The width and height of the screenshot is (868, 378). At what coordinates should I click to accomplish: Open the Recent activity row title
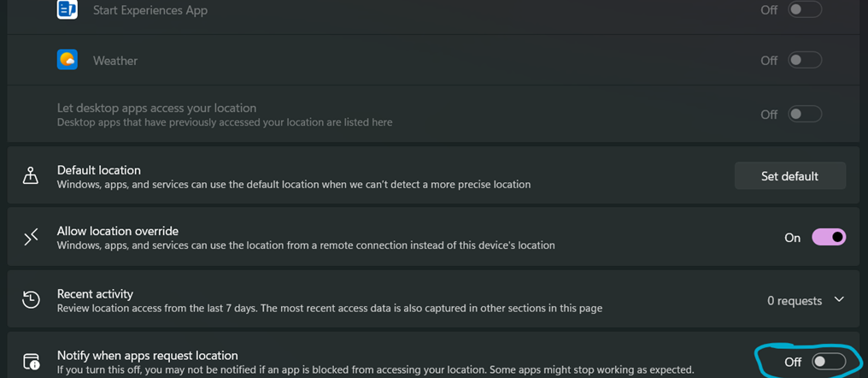tap(95, 294)
